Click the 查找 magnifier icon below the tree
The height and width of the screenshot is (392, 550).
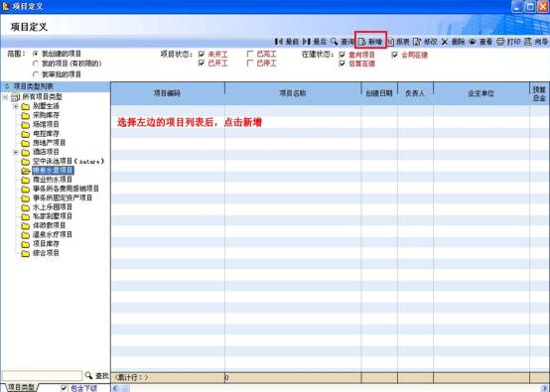[x=88, y=375]
